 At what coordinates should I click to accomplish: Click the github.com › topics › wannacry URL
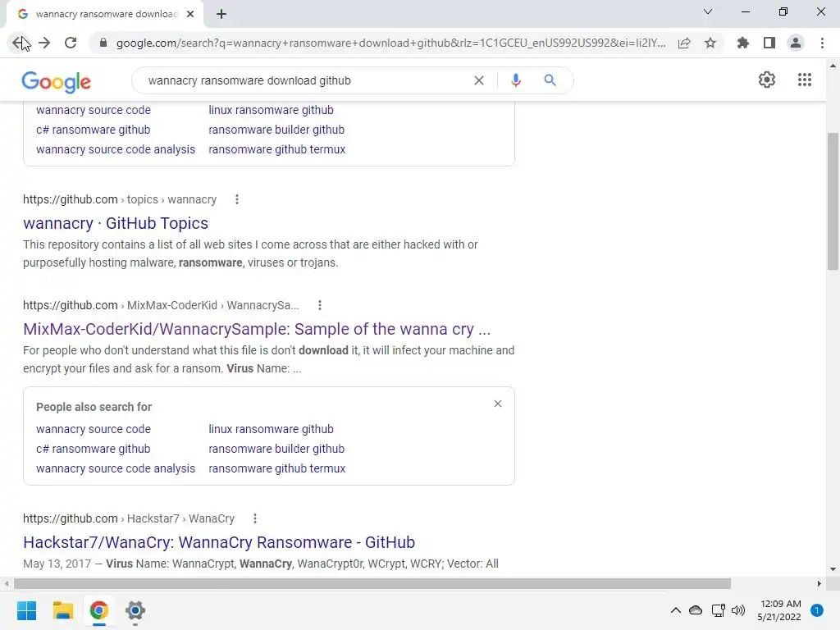[x=120, y=199]
